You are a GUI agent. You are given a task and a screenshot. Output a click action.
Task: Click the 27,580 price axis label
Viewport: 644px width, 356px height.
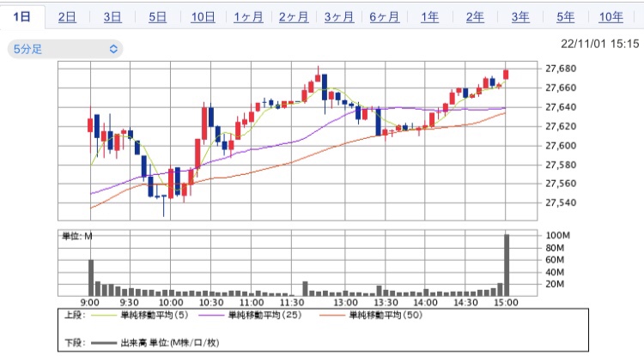(561, 165)
